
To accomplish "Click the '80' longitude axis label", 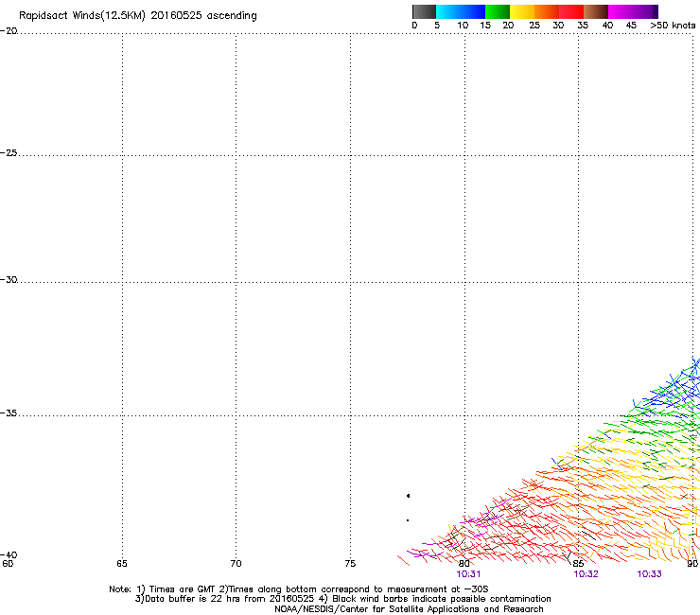I will [x=464, y=564].
